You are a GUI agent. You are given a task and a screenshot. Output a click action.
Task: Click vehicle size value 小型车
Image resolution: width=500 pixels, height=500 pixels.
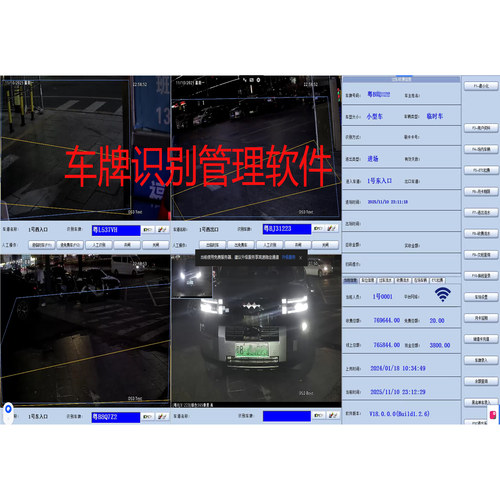click(x=375, y=116)
